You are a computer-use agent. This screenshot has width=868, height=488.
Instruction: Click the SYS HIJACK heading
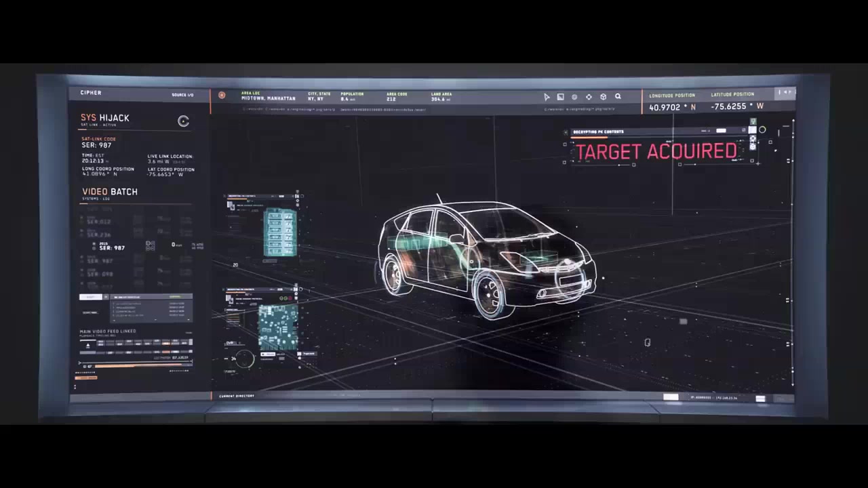click(x=105, y=118)
